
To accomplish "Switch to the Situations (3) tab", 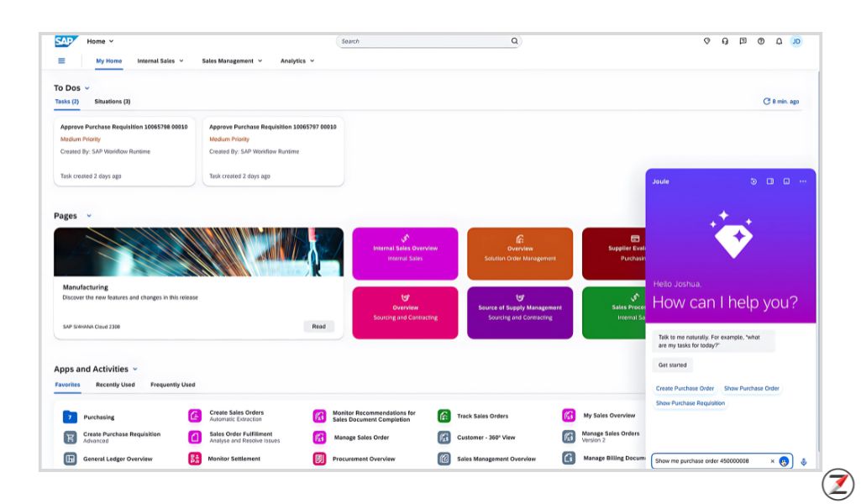I will pyautogui.click(x=112, y=102).
